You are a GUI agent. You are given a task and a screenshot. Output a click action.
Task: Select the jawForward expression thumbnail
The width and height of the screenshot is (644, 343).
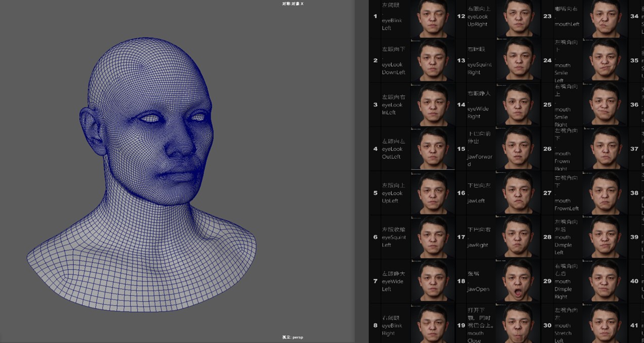[x=519, y=149]
